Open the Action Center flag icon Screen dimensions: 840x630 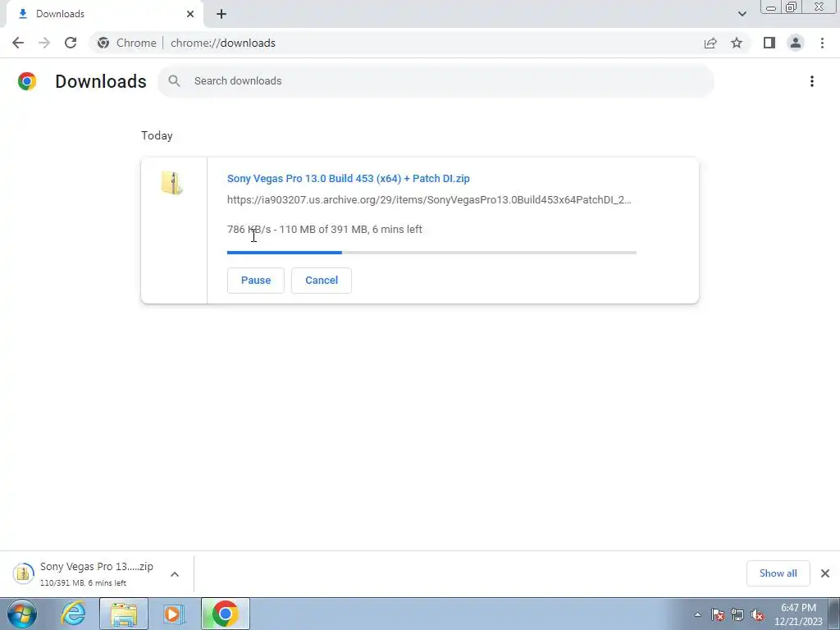pos(718,614)
